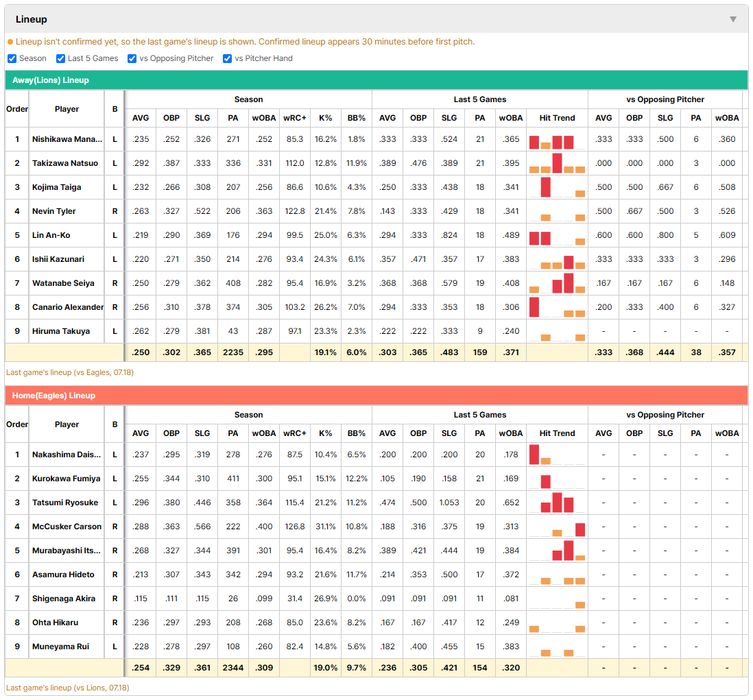Image resolution: width=753 pixels, height=700 pixels.
Task: Sort Lions table by wRC+ column
Action: point(294,118)
